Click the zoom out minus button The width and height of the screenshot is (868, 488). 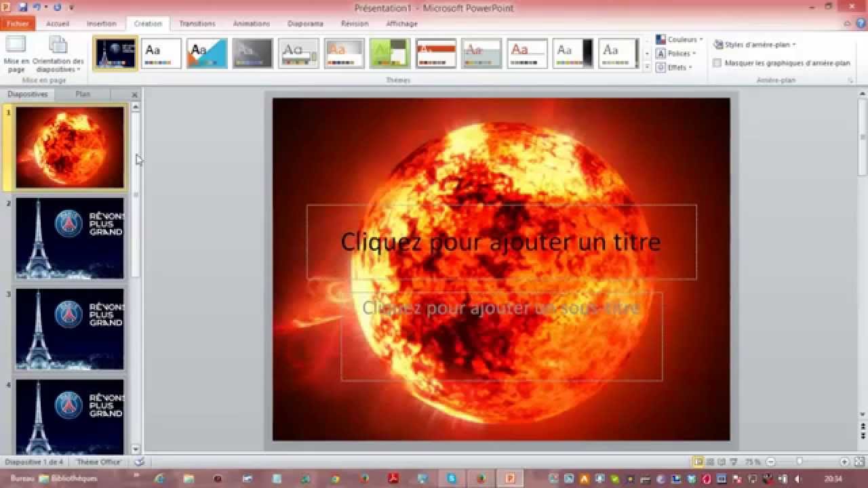coord(770,462)
